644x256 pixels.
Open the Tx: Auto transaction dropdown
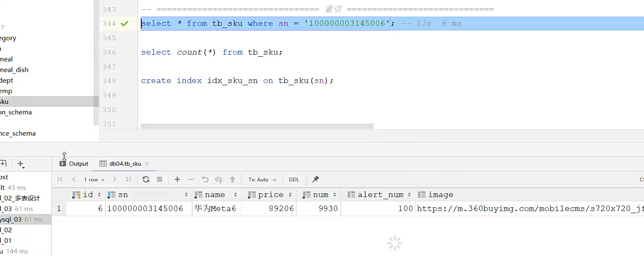click(x=263, y=180)
